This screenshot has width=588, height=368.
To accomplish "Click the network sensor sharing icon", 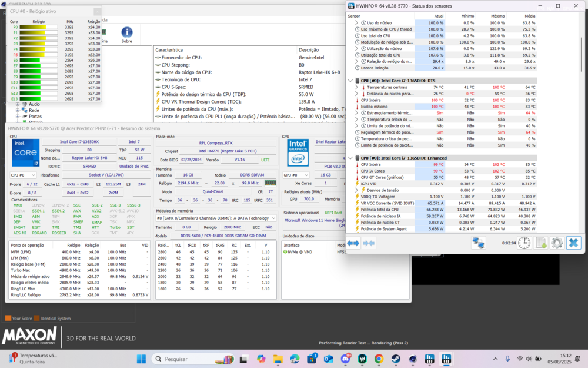I will 478,243.
